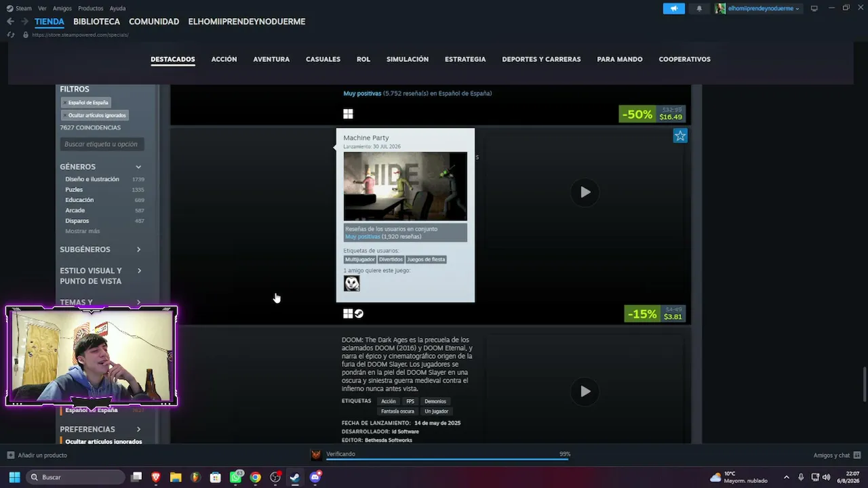Go to the COMUNIDAD tab
The width and height of the screenshot is (868, 488).
[x=154, y=22]
